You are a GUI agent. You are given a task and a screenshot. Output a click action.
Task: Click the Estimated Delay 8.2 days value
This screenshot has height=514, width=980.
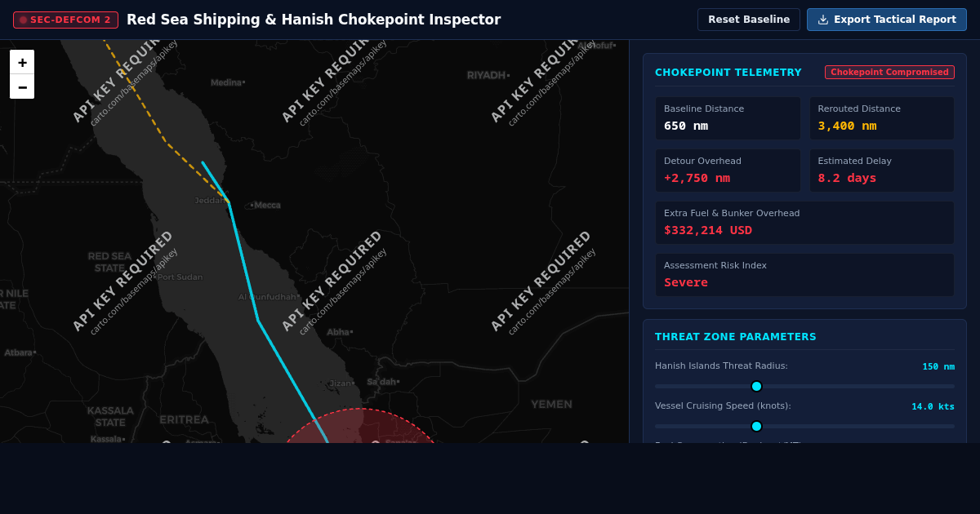pyautogui.click(x=847, y=178)
